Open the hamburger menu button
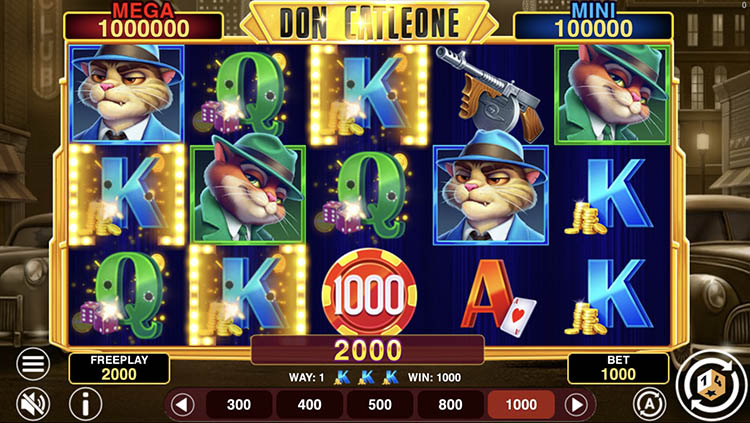The image size is (750, 423). tap(33, 364)
